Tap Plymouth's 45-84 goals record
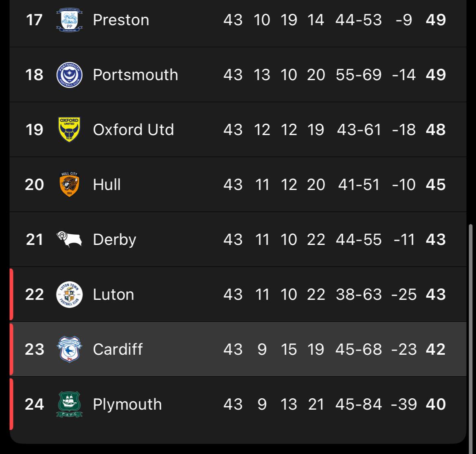This screenshot has height=454, width=476. coord(358,404)
